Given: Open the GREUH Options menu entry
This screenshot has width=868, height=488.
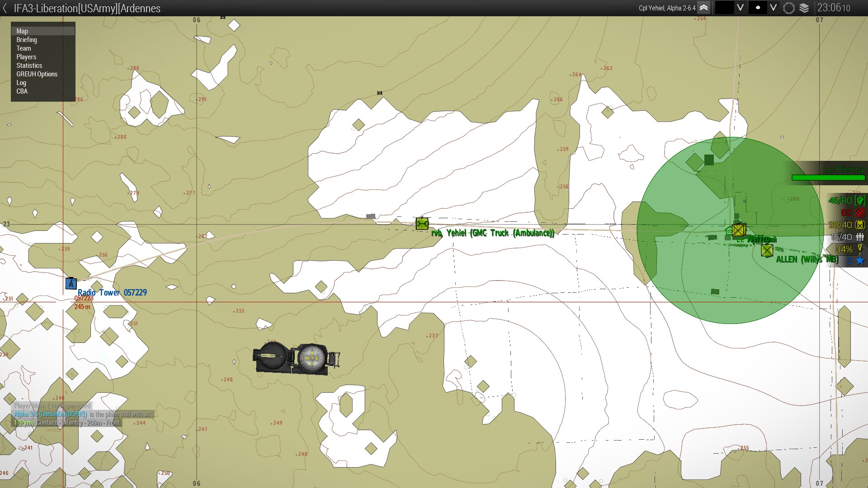Looking at the screenshot, I should [37, 74].
